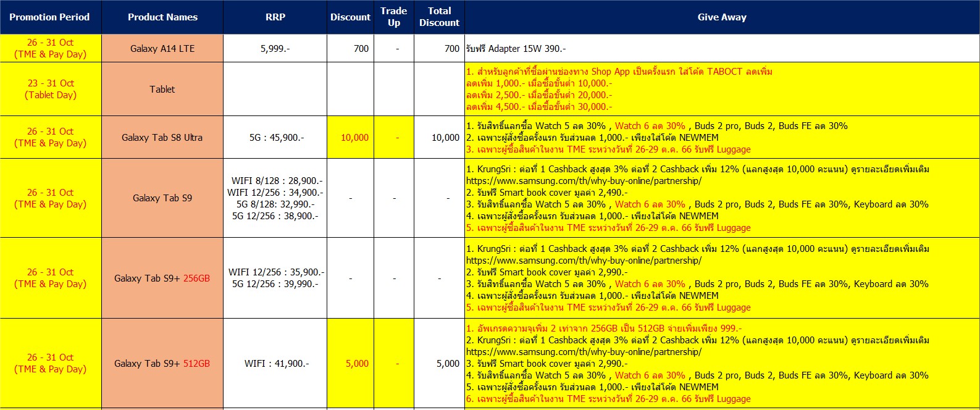Select the Galaxy Tab S8 Ultra cell

(162, 137)
